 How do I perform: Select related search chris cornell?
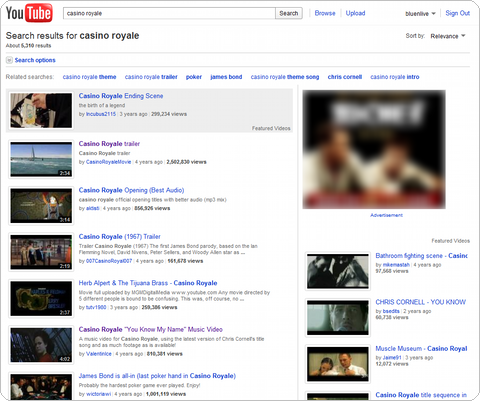[345, 77]
